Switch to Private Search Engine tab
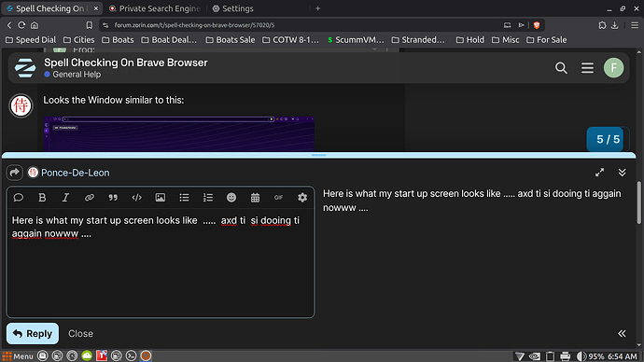This screenshot has width=644, height=362. 155,8
